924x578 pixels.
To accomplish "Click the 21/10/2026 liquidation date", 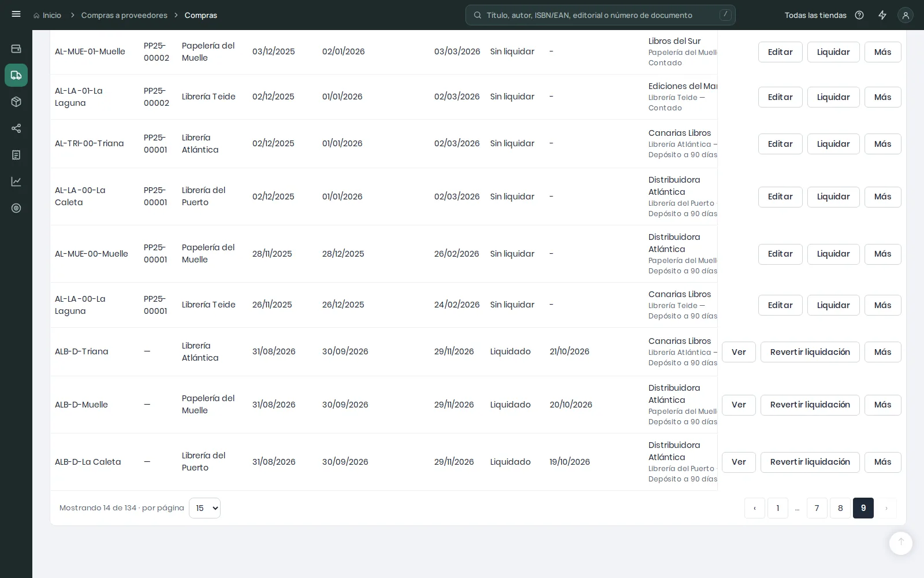I will pos(569,351).
